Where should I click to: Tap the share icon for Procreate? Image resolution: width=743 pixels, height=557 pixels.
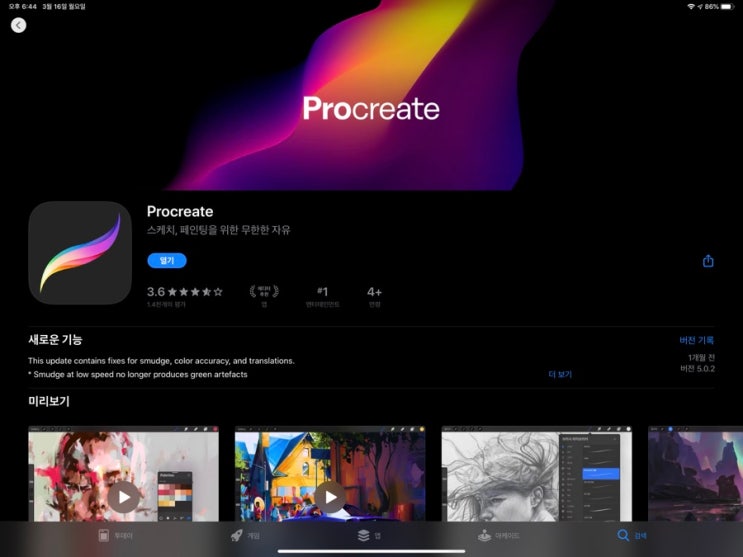pyautogui.click(x=708, y=261)
